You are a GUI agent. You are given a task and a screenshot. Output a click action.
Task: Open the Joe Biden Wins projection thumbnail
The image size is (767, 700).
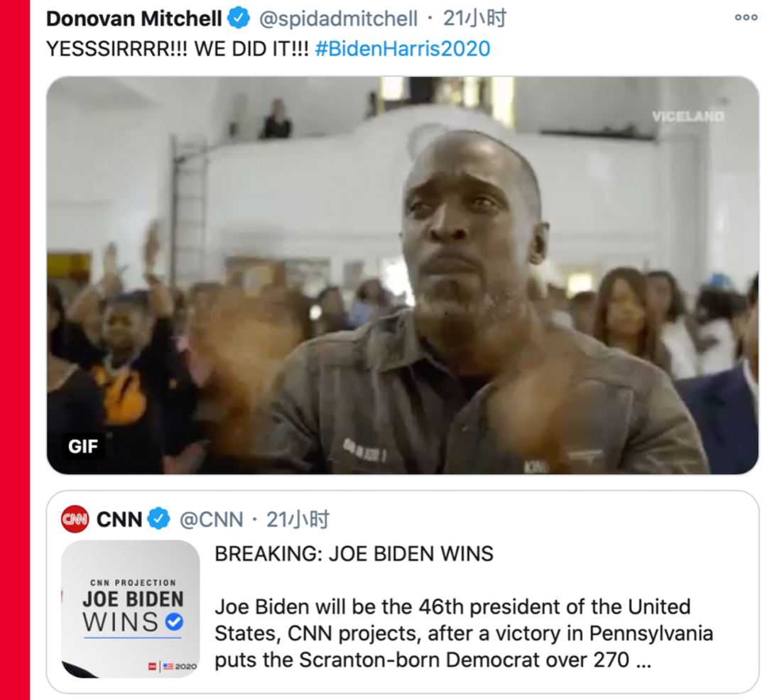click(130, 609)
